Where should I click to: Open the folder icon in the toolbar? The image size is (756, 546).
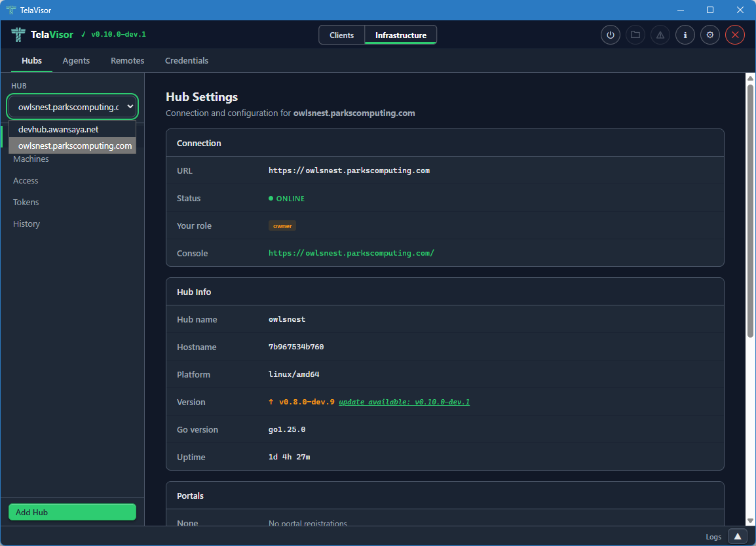pyautogui.click(x=635, y=35)
